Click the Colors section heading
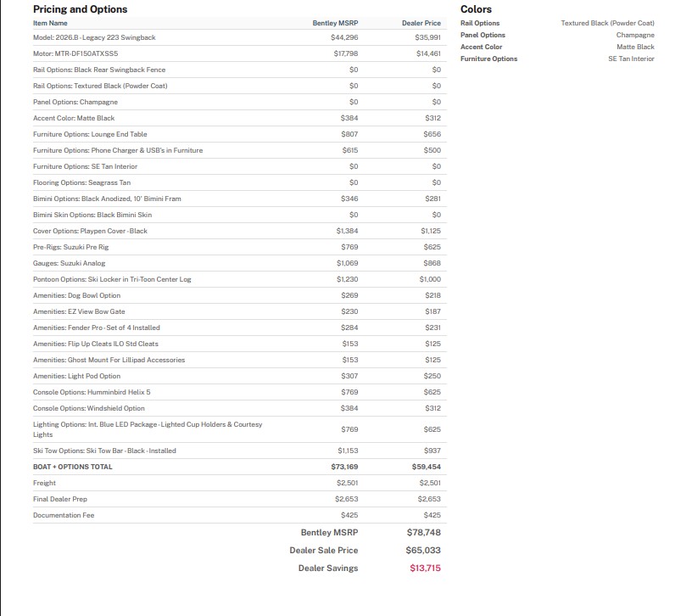The height and width of the screenshot is (616, 692). pyautogui.click(x=476, y=9)
